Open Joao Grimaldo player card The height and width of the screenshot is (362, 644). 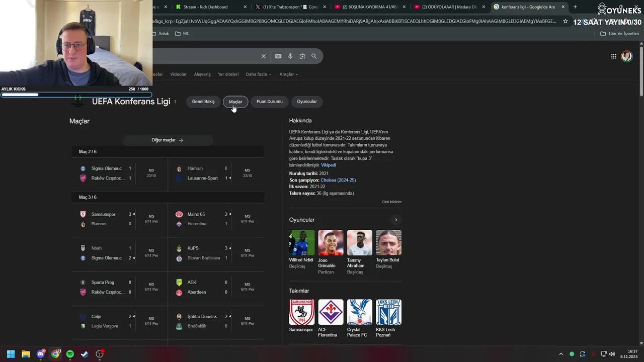click(x=331, y=252)
